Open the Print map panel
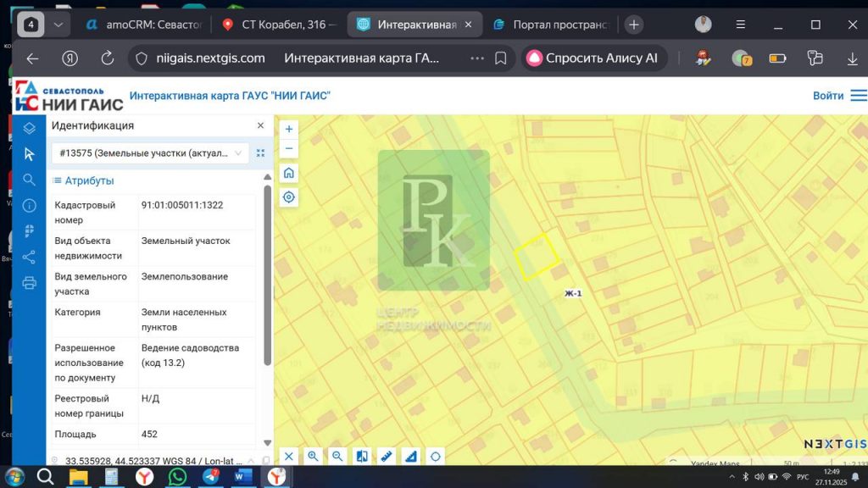The image size is (868, 488). (29, 283)
